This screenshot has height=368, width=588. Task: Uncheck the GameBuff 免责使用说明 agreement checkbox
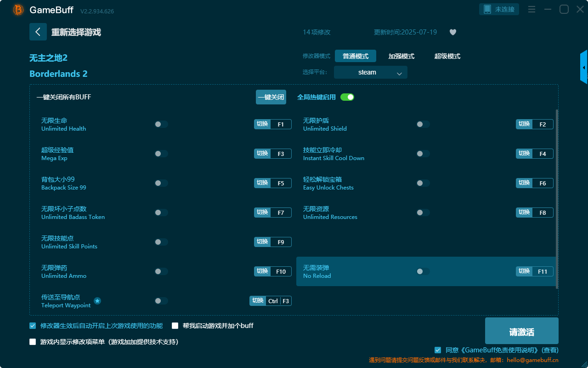pos(437,350)
